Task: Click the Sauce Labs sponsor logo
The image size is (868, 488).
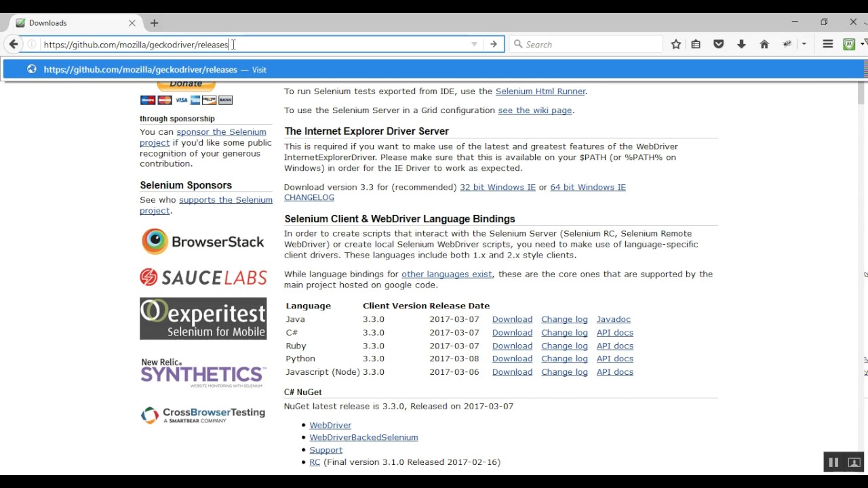Action: [x=203, y=277]
